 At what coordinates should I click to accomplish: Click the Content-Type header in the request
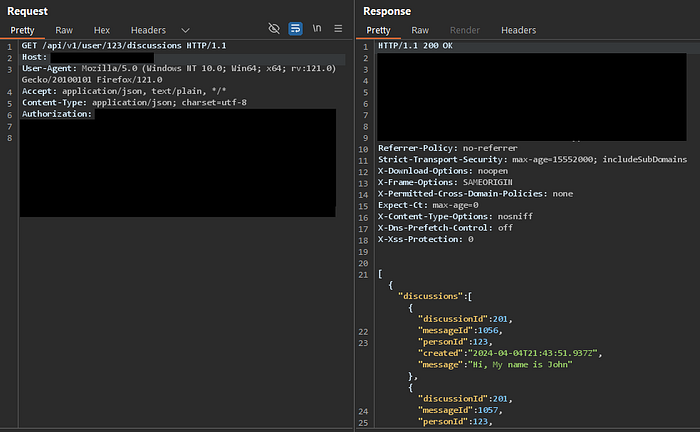point(134,103)
